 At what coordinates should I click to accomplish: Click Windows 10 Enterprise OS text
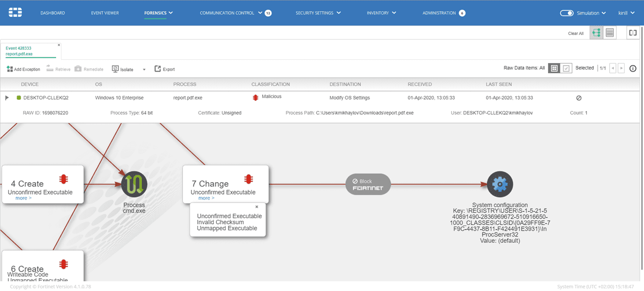[119, 98]
